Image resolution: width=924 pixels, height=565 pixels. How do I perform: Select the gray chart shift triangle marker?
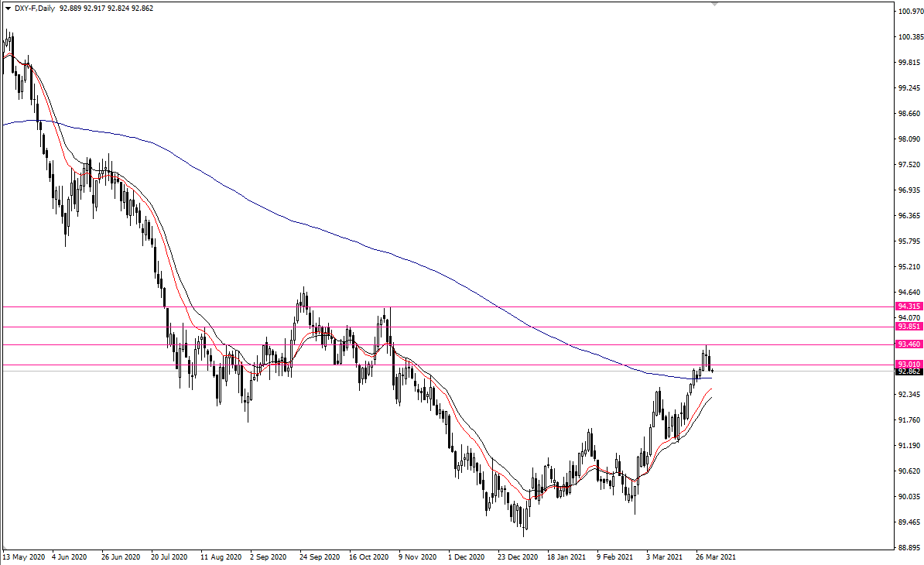pyautogui.click(x=715, y=4)
